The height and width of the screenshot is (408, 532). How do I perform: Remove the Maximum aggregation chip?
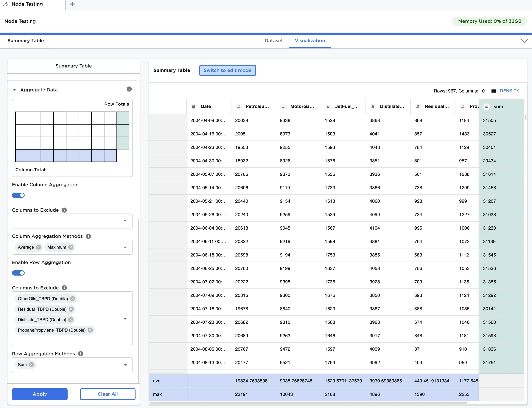71,247
